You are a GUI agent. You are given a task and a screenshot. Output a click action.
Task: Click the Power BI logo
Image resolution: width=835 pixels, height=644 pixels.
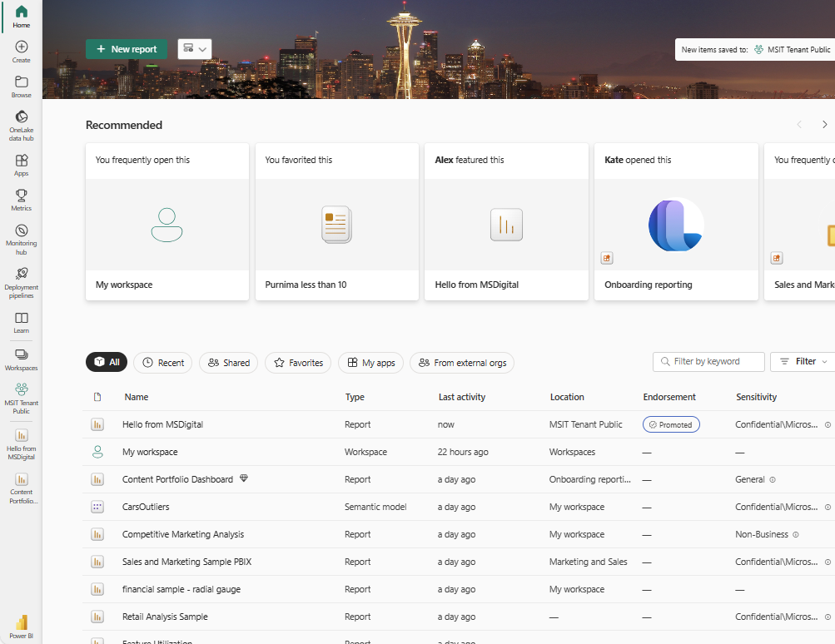pyautogui.click(x=22, y=627)
